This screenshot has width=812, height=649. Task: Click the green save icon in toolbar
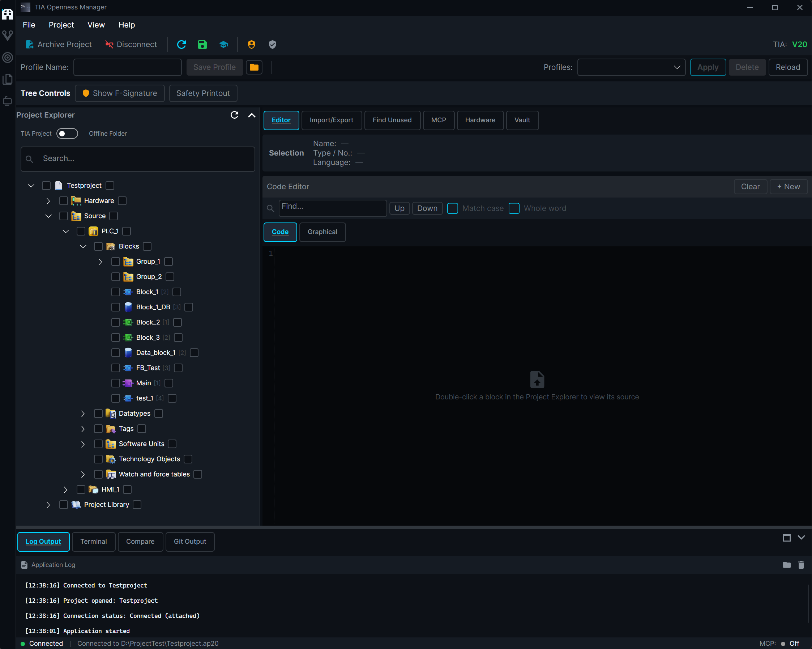pos(202,44)
